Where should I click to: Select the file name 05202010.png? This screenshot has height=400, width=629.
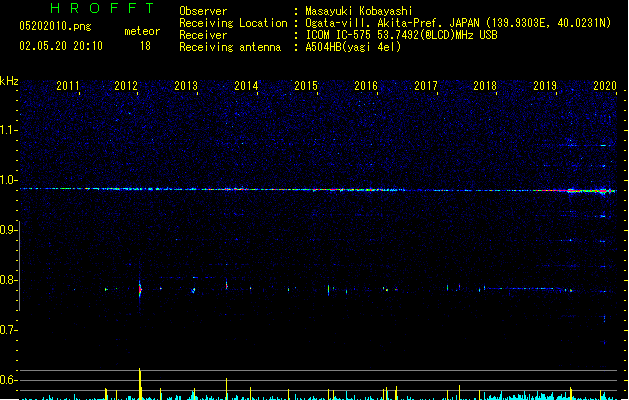[55, 26]
